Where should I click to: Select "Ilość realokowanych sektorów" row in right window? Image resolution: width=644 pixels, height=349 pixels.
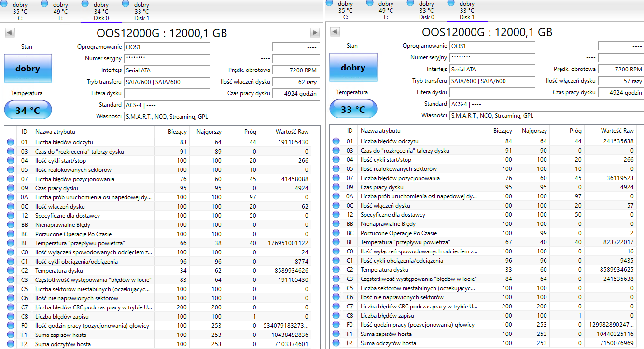click(398, 169)
